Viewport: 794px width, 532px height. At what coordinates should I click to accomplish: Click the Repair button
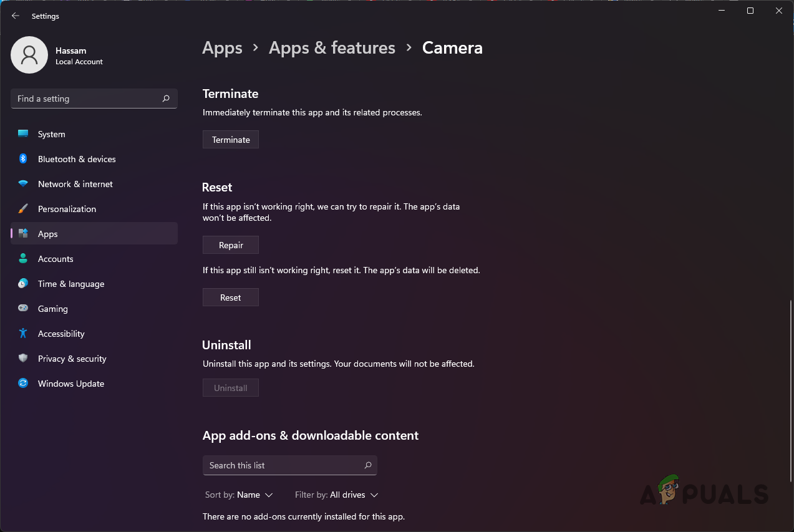coord(231,245)
